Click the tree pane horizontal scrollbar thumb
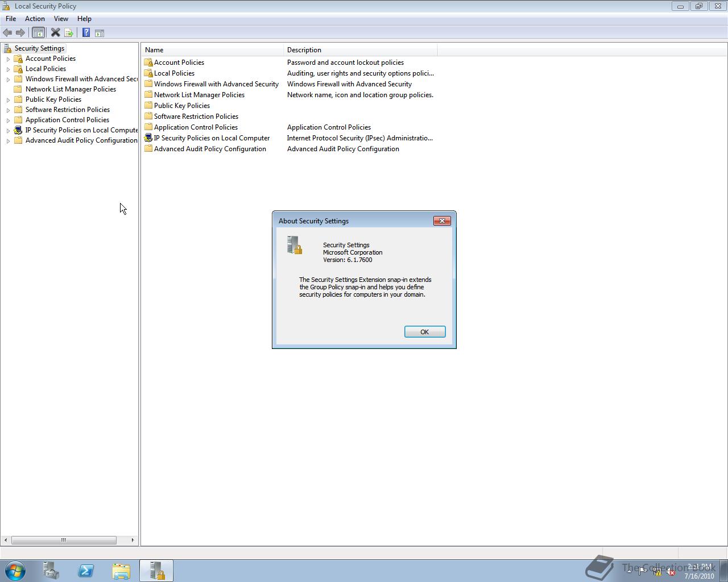The width and height of the screenshot is (728, 582). pos(64,540)
